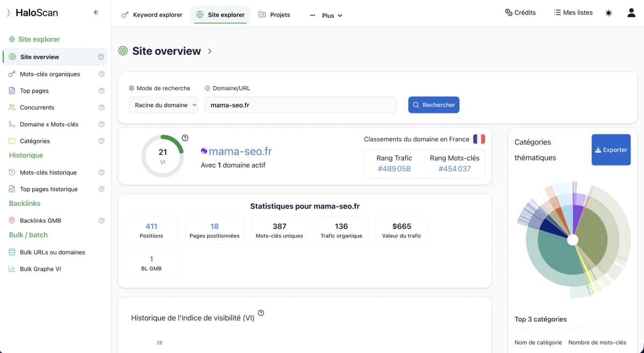Open the Racine du domaine dropdown
This screenshot has height=353, width=644.
(163, 105)
